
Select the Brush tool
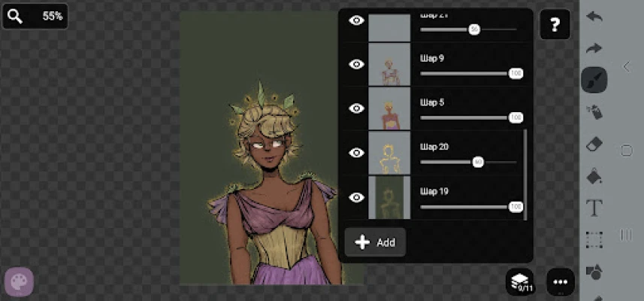(x=594, y=80)
